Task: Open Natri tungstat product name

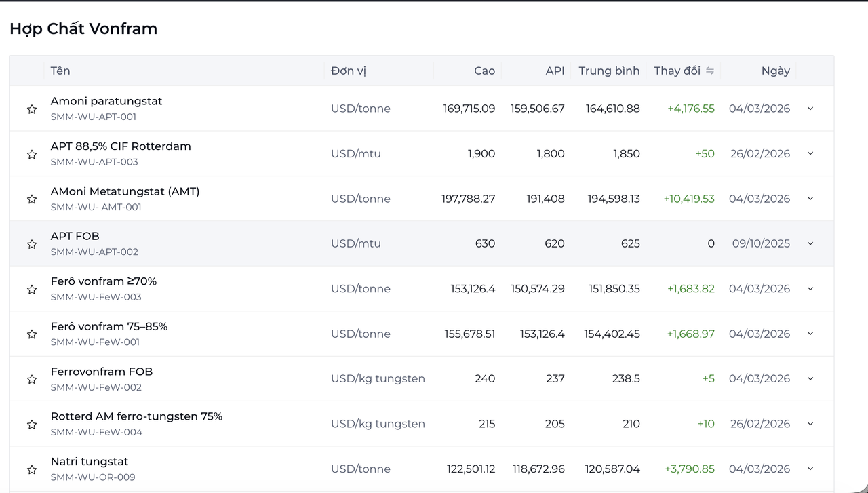Action: point(90,461)
